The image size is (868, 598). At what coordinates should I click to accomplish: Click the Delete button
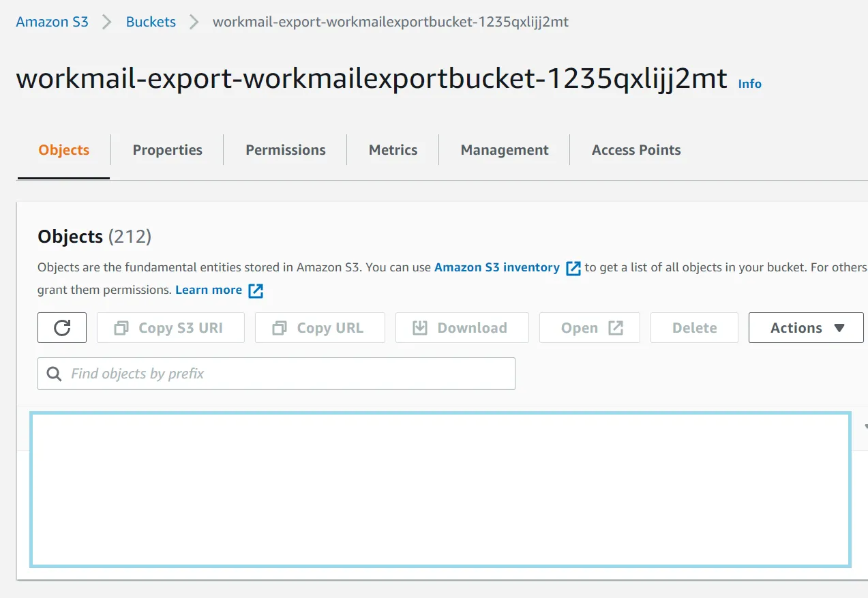tap(694, 327)
